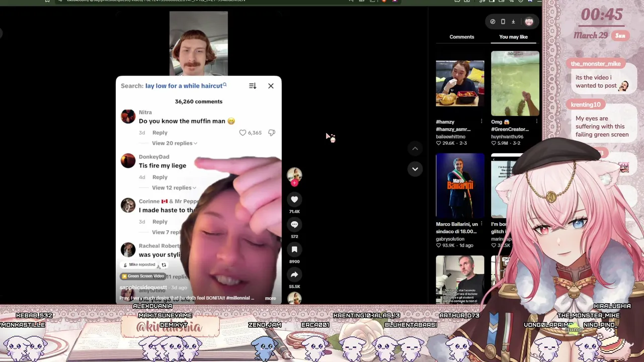The image size is (644, 362).
Task: Open the Marco Ballarini video thumbnail
Action: pos(460,186)
